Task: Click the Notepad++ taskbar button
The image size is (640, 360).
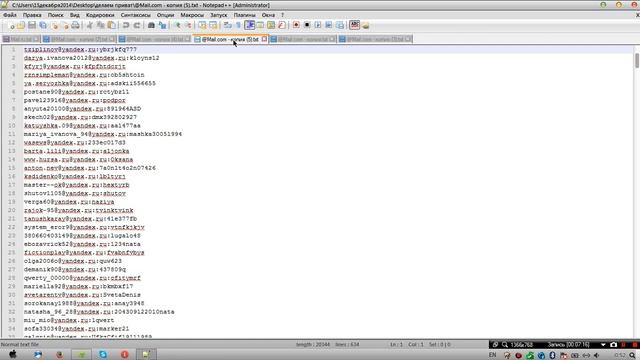Action: [146, 354]
